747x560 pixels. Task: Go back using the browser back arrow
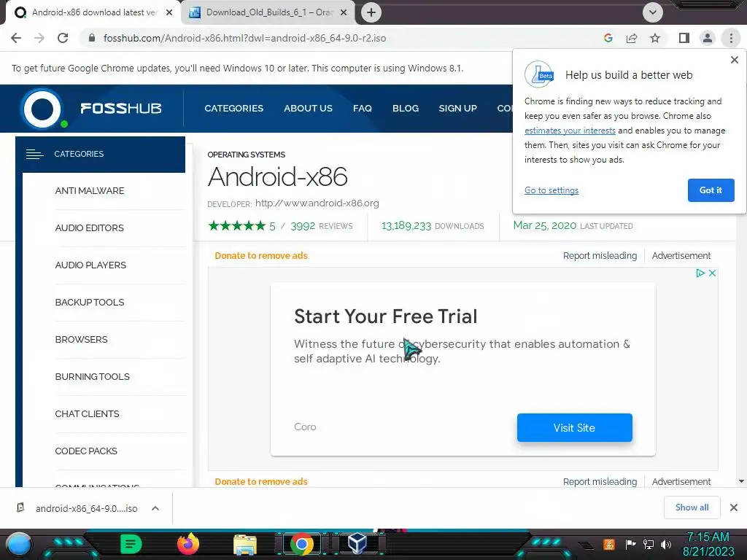click(x=16, y=38)
